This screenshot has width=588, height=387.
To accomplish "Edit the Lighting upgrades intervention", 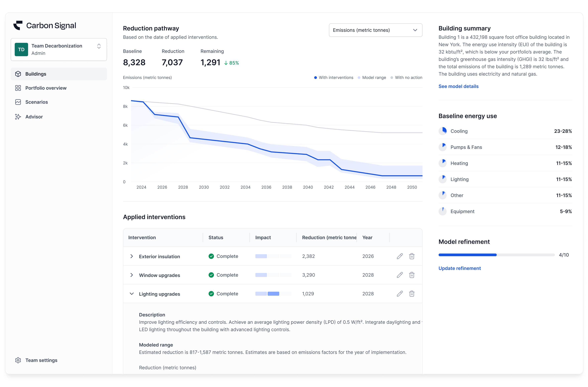I will coord(399,294).
